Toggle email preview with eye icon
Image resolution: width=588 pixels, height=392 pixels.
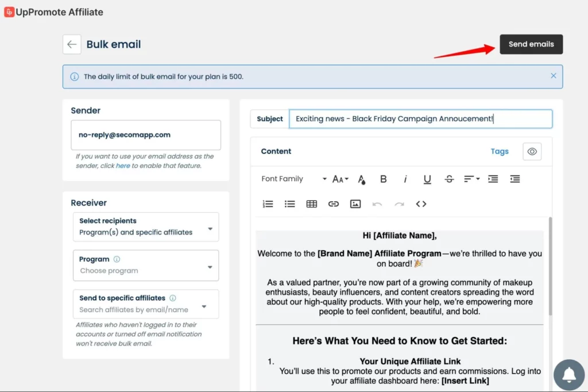532,152
